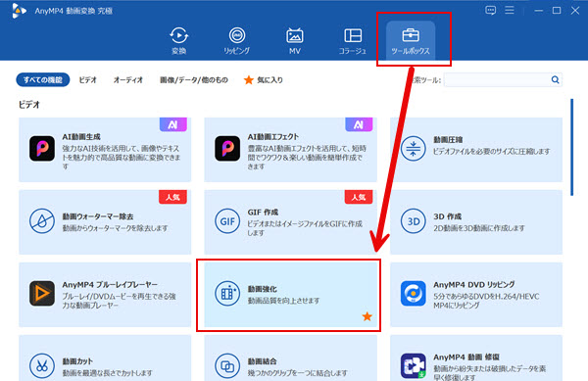Click the 動画圧縮 title text
This screenshot has width=588, height=381.
pos(448,140)
